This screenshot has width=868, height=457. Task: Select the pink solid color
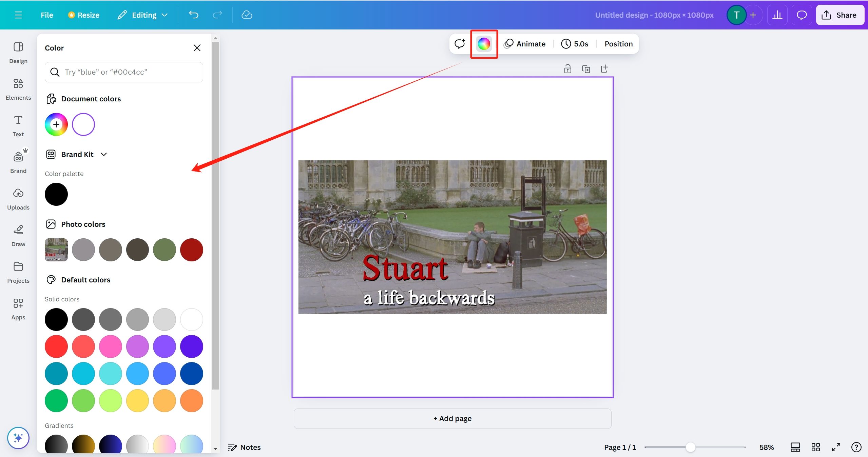(111, 346)
